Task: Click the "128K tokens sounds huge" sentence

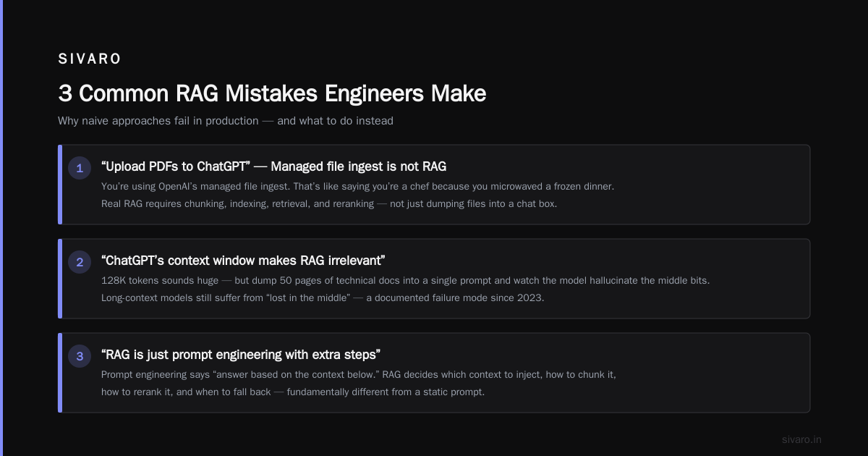Action: 405,280
